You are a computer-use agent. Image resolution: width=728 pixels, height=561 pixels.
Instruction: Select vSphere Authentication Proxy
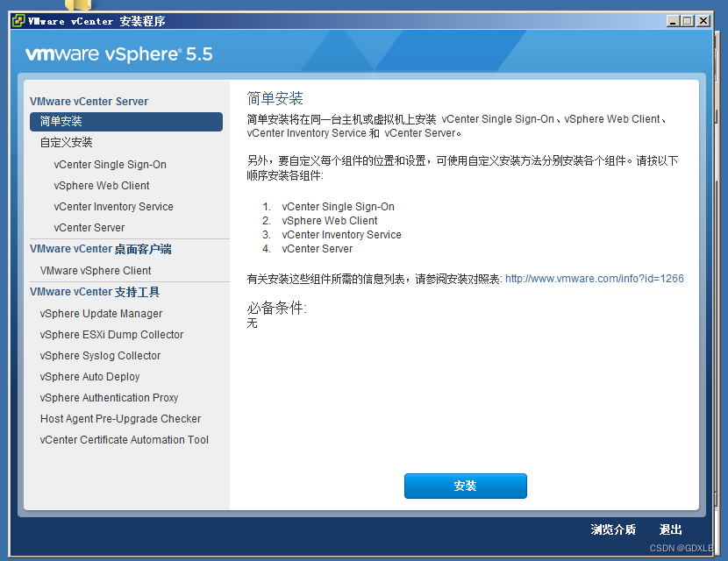point(109,398)
